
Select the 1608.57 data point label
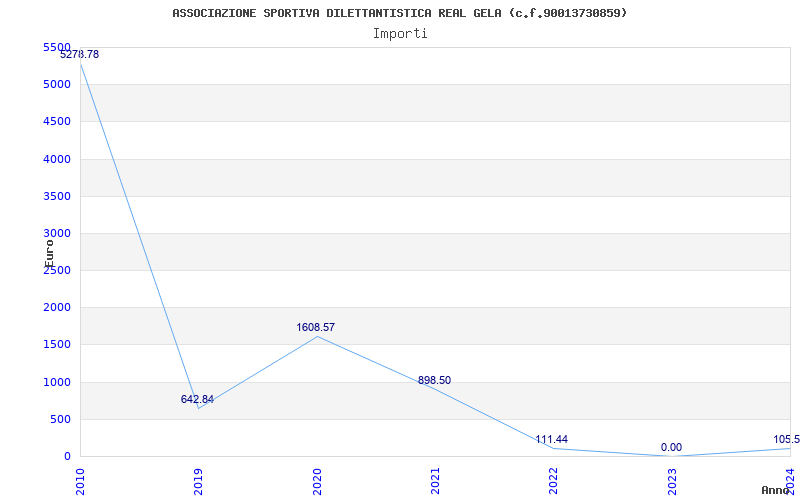316,328
